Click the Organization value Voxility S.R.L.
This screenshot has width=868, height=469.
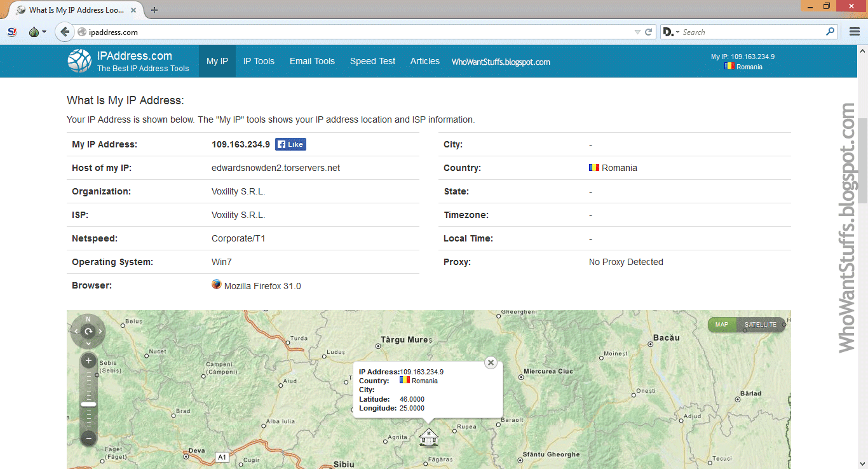click(238, 191)
